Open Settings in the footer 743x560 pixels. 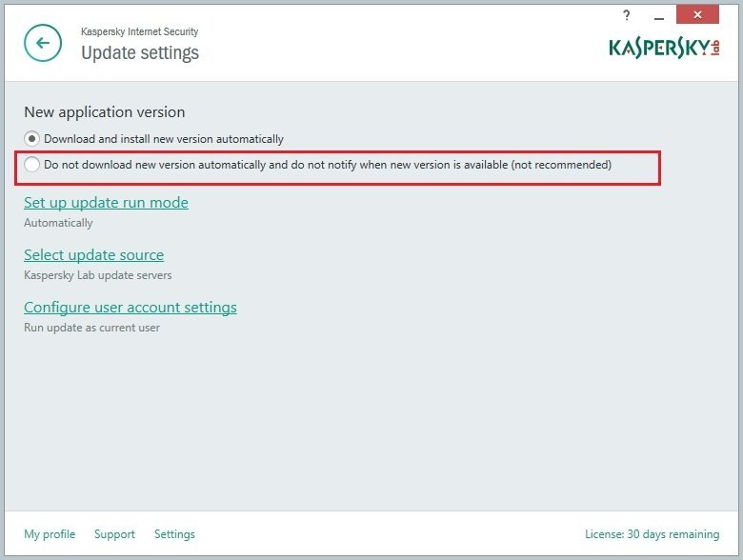click(174, 534)
